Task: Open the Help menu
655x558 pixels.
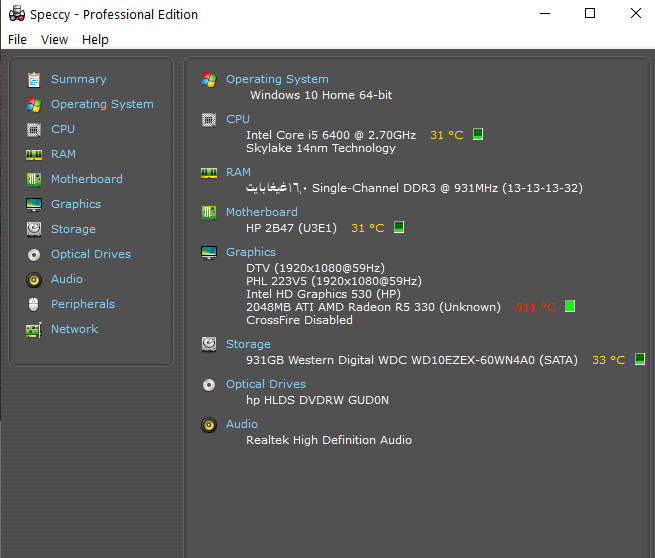Action: tap(95, 39)
